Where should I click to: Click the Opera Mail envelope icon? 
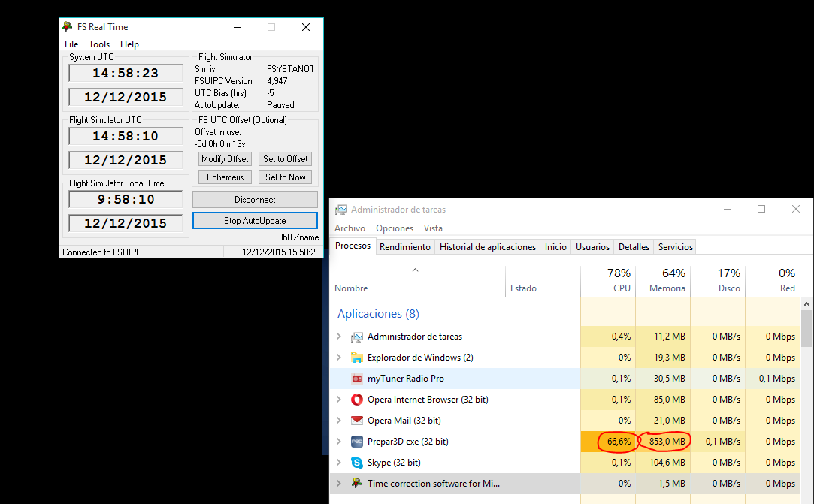pyautogui.click(x=357, y=421)
